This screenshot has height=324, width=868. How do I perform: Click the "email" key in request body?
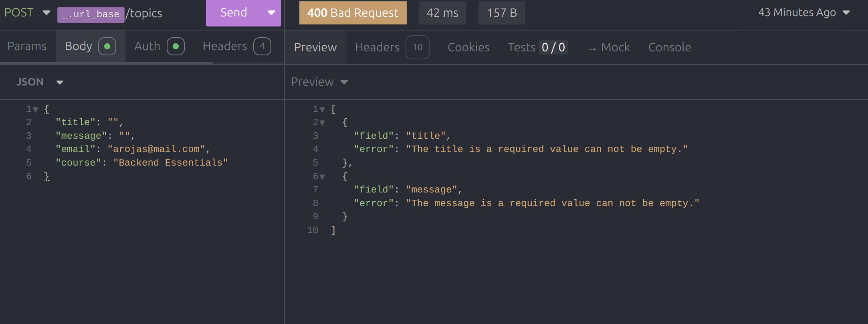[x=75, y=149]
